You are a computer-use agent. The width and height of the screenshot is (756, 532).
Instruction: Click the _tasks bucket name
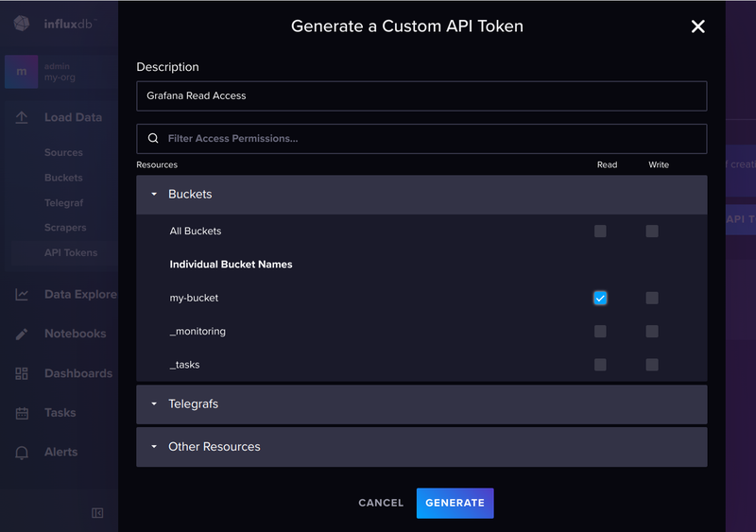point(184,365)
